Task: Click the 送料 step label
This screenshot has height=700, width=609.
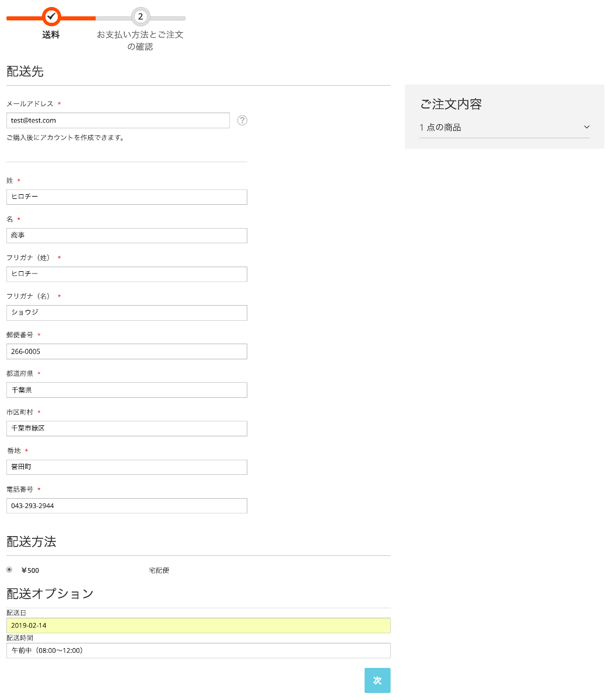Action: point(51,35)
